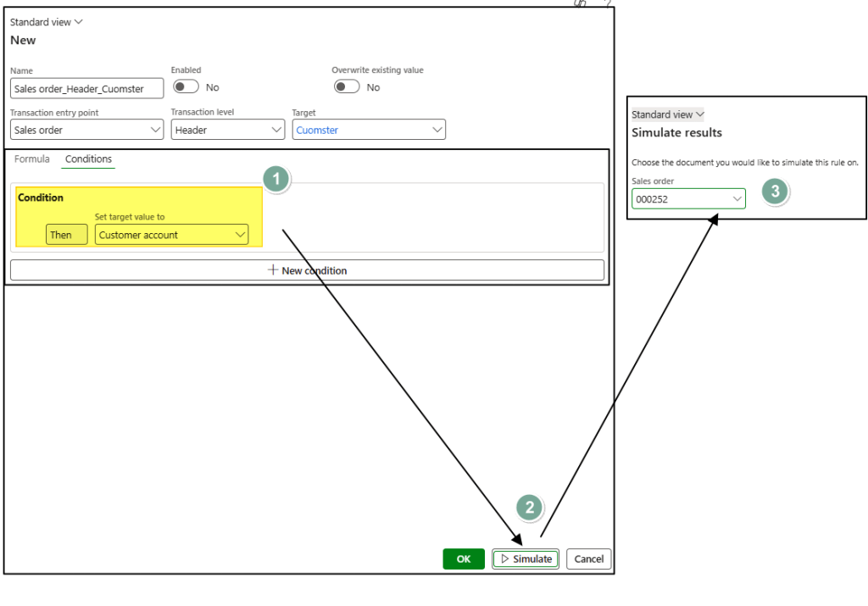This screenshot has width=868, height=606.
Task: Click the step 3 numbered marker
Action: (774, 192)
